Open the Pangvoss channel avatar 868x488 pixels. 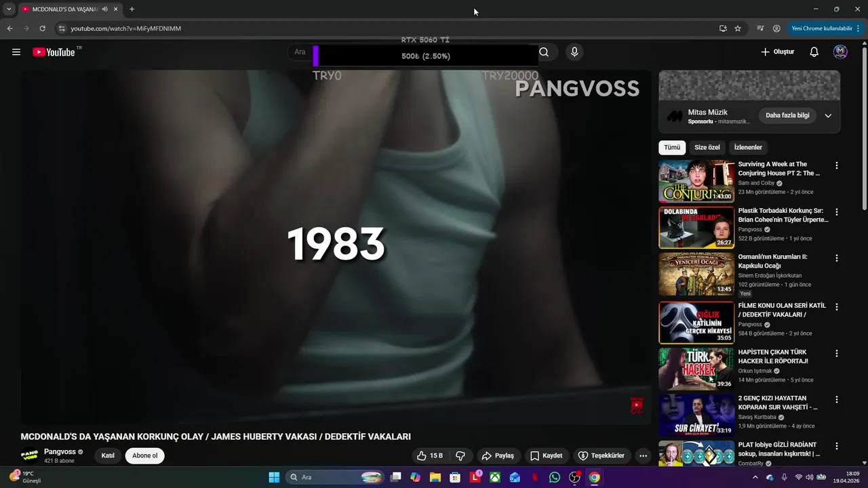29,455
